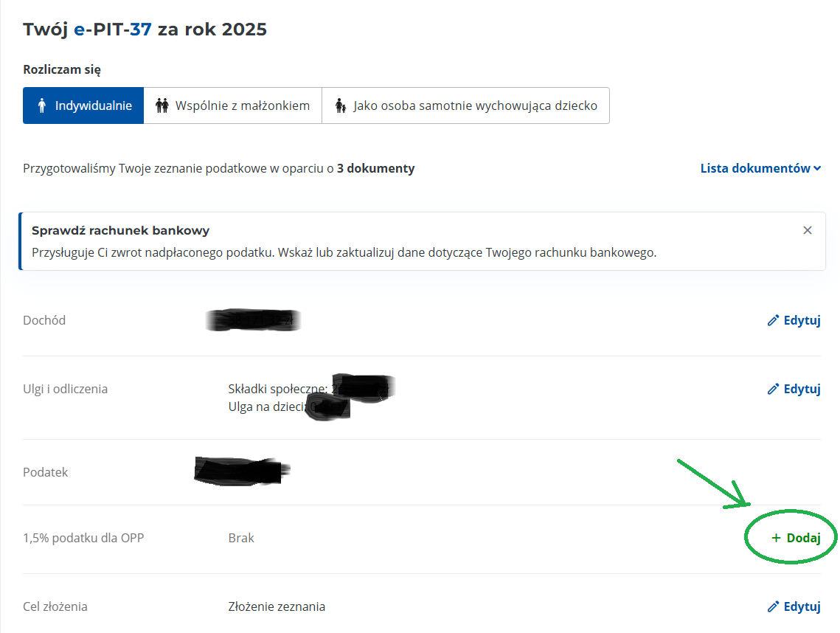Click the pencil icon in Cel złożenia row
The image size is (840, 633).
point(773,606)
